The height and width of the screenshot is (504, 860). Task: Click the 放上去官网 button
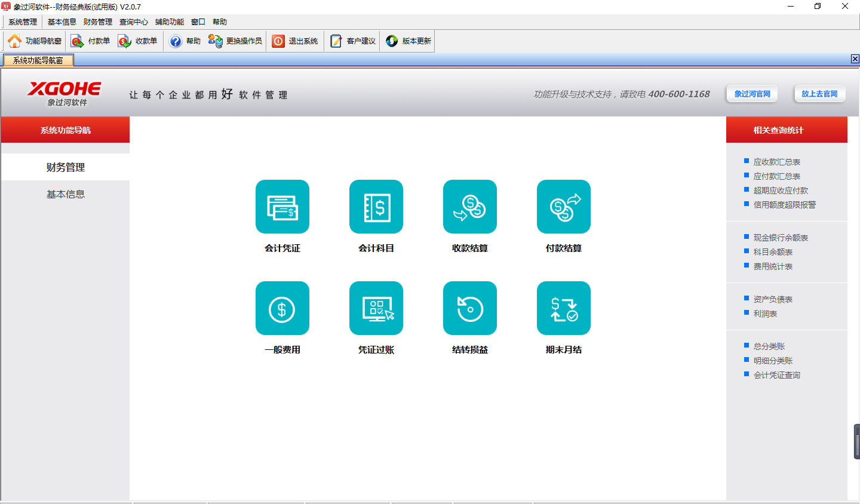[x=819, y=94]
